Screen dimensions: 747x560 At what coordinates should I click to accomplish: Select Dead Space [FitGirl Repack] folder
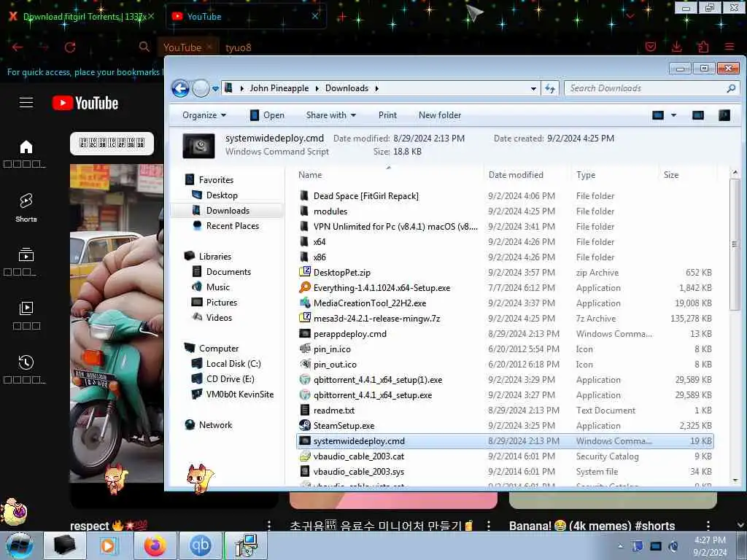(x=366, y=195)
